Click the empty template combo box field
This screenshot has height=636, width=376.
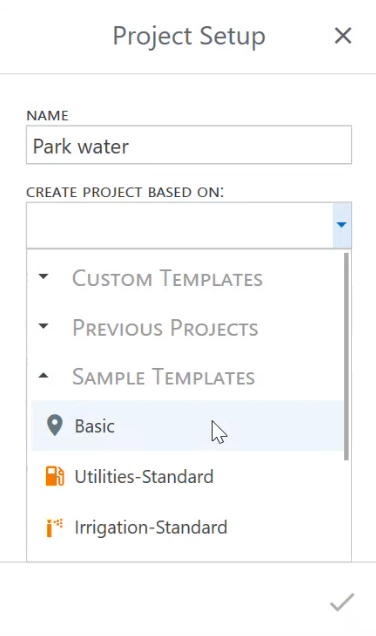(180, 225)
